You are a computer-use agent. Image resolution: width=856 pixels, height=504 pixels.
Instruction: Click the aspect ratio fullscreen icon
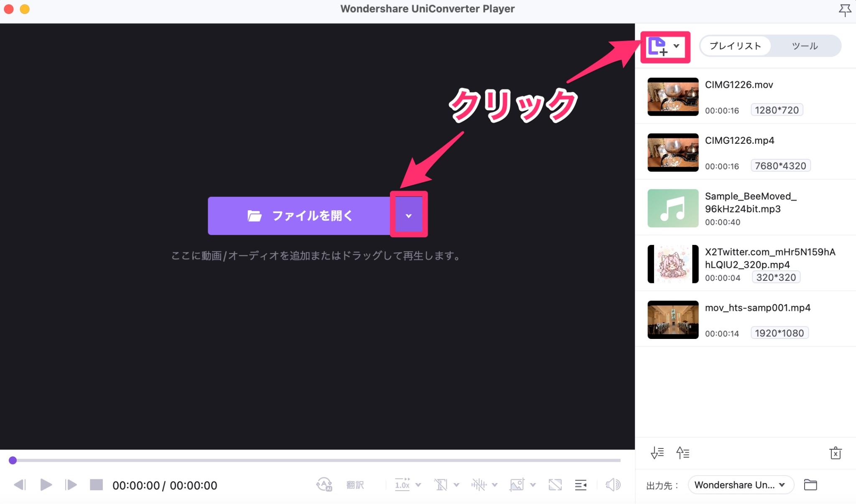click(x=555, y=485)
